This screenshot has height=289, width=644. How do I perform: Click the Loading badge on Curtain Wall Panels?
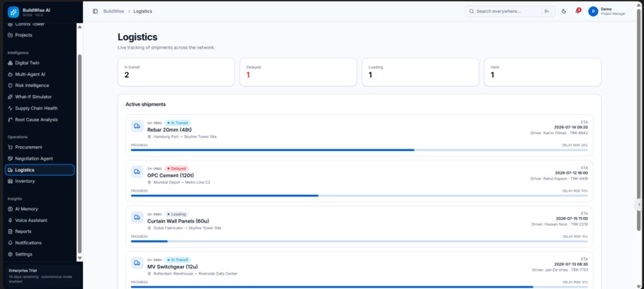click(177, 214)
